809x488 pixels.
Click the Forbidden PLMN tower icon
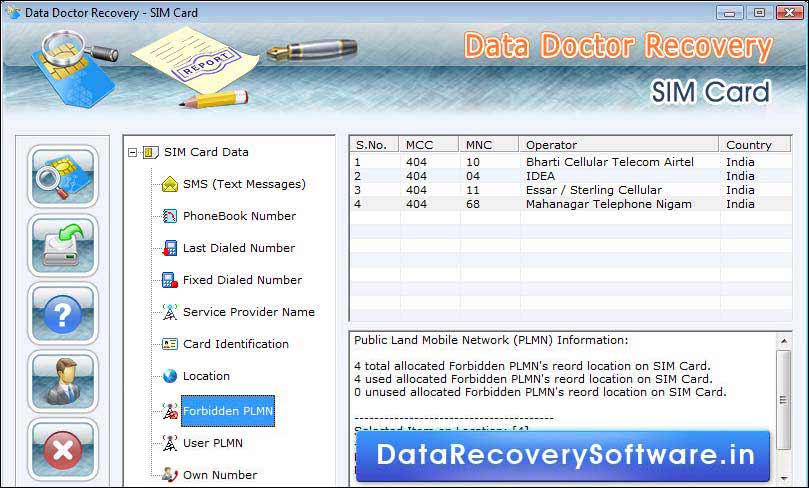click(170, 411)
